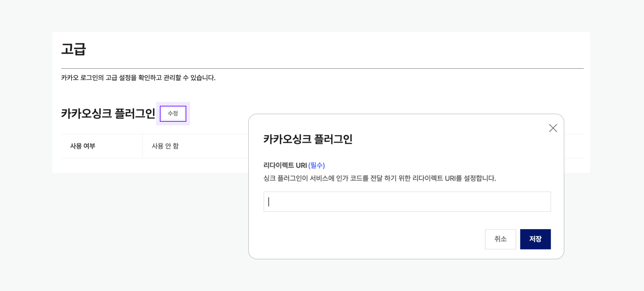Click the 싱크 플러그인 인가 코드 description sentence
This screenshot has width=644, height=291.
(x=380, y=178)
